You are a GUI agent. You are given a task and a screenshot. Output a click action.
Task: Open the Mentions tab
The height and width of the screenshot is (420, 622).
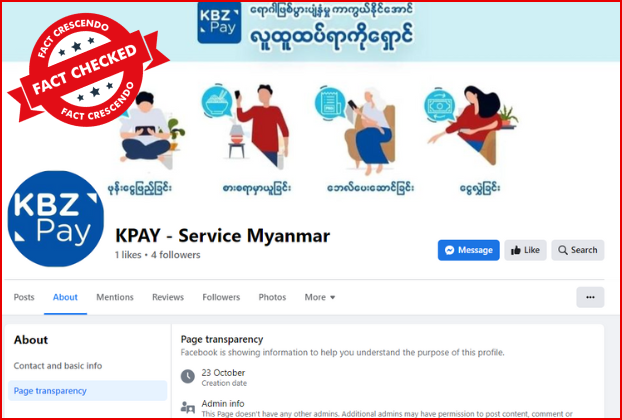click(x=115, y=297)
